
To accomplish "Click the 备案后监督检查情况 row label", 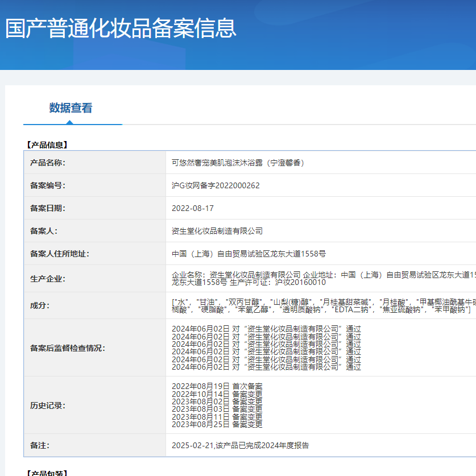I will 68,347.
